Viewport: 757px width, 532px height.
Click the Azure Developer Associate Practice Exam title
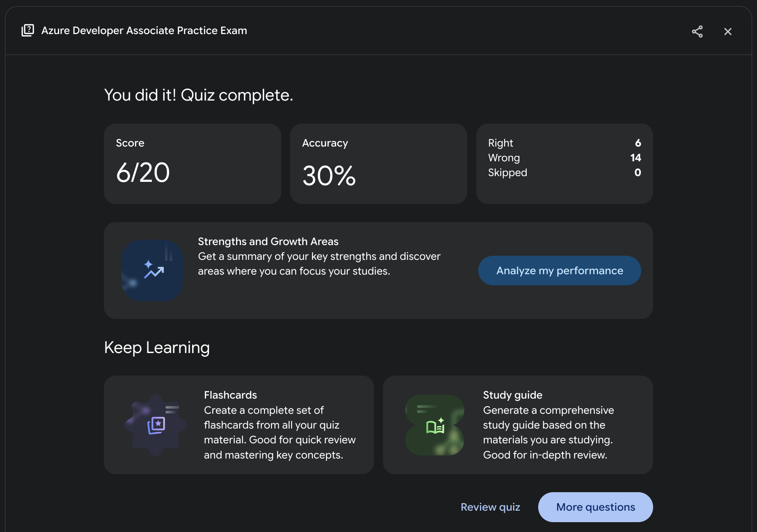point(144,30)
